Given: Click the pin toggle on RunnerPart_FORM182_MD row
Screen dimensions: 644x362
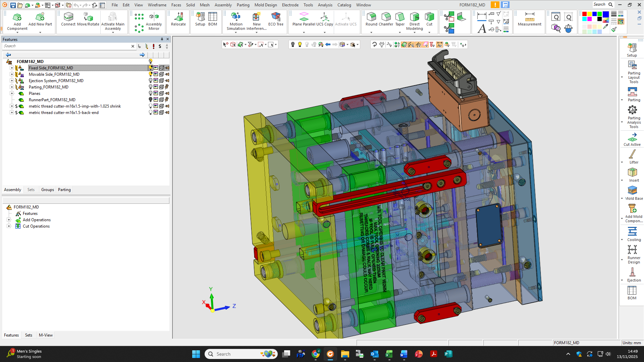Looking at the screenshot, I should point(167,100).
